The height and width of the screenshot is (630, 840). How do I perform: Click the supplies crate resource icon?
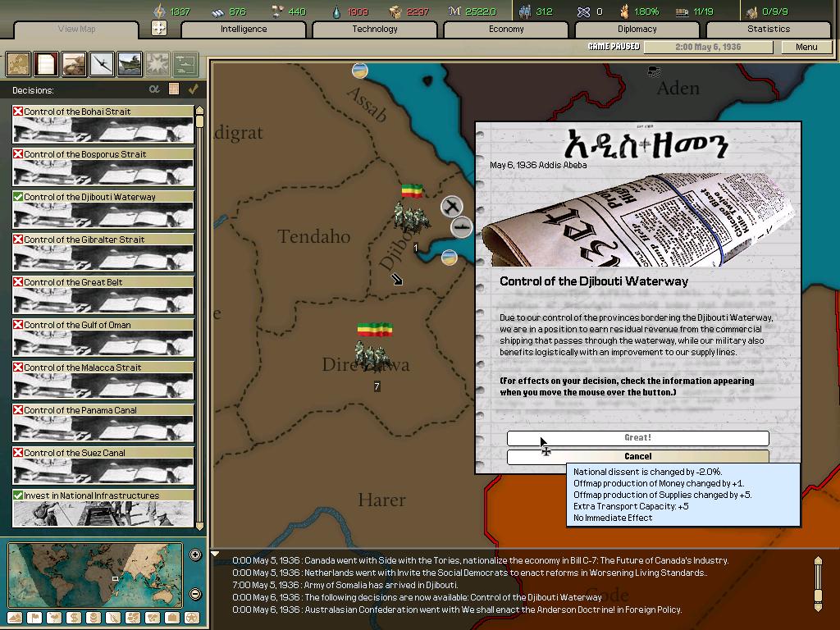tap(395, 11)
